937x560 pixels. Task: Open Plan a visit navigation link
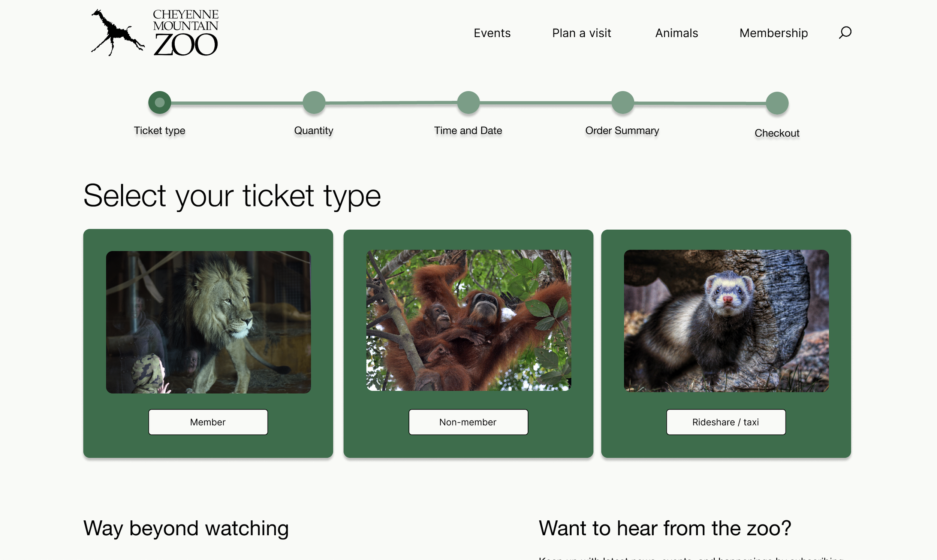point(581,33)
